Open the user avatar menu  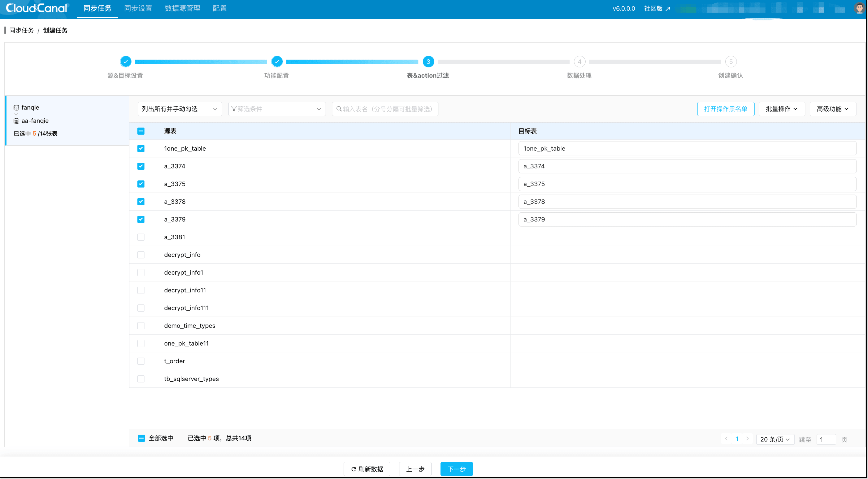click(859, 8)
